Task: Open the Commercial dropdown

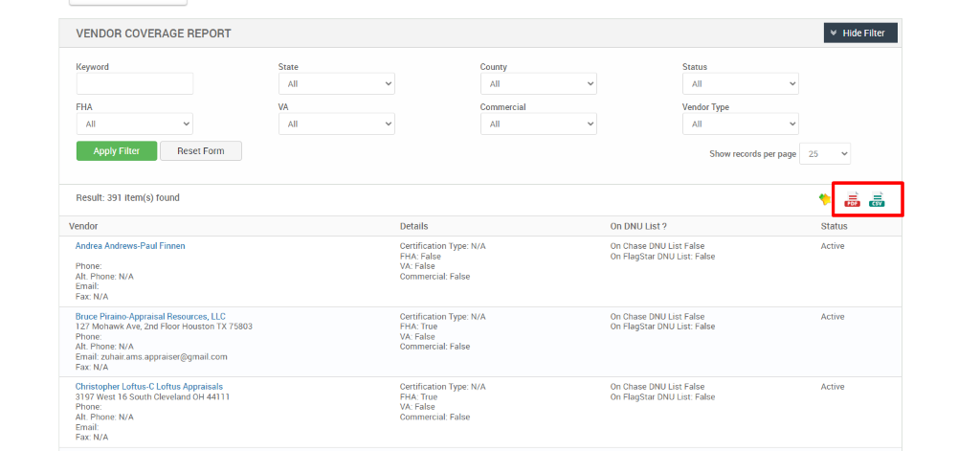Action: click(x=538, y=124)
